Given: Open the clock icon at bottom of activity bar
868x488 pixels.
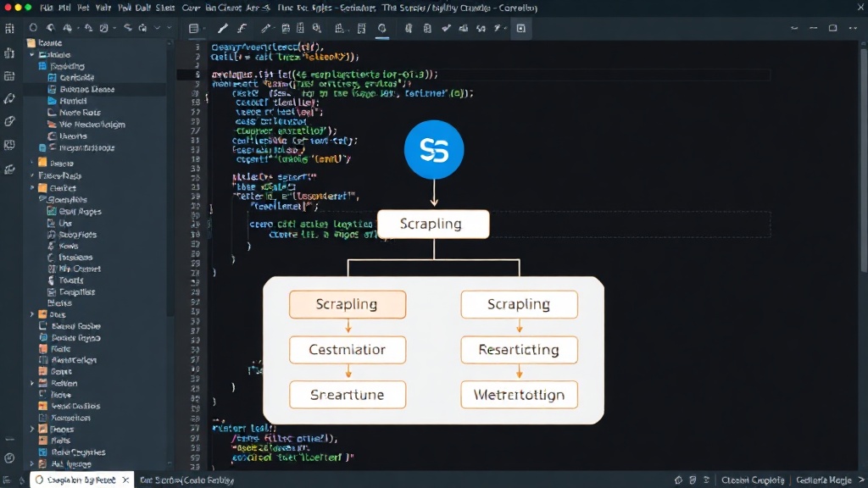Looking at the screenshot, I should click(9, 458).
